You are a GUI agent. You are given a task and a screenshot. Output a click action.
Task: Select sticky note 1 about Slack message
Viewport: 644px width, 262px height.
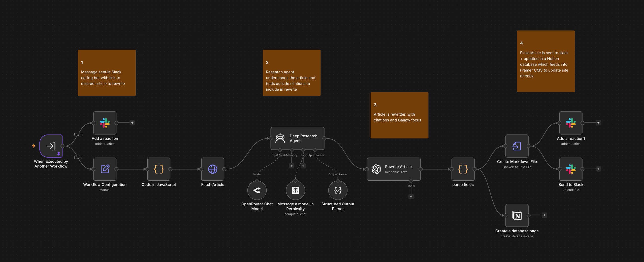(107, 73)
